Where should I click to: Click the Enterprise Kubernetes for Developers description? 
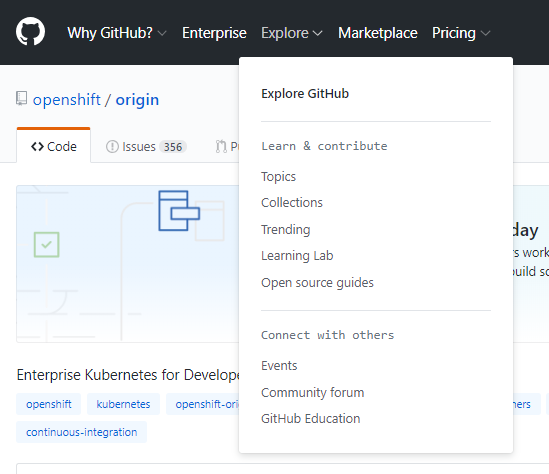pyautogui.click(x=128, y=375)
